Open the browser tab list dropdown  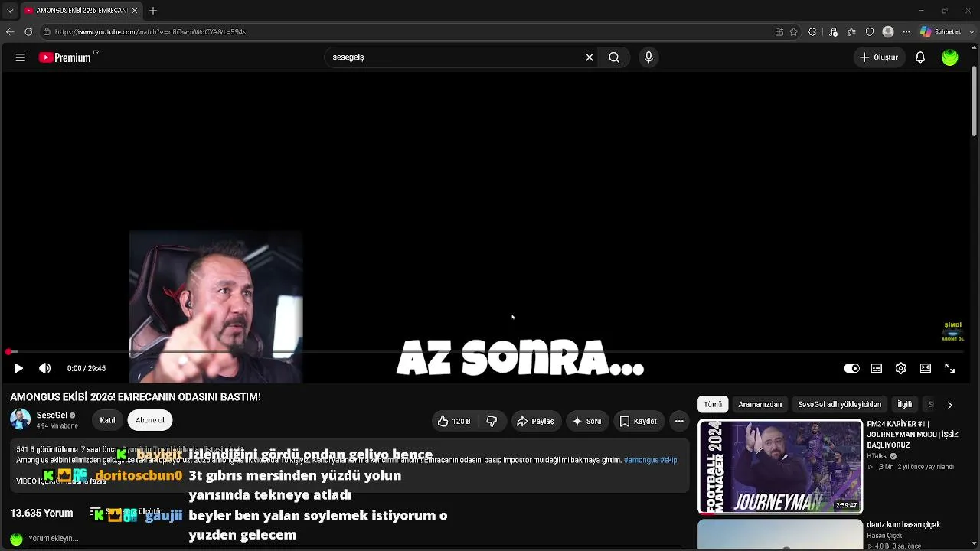tap(9, 11)
